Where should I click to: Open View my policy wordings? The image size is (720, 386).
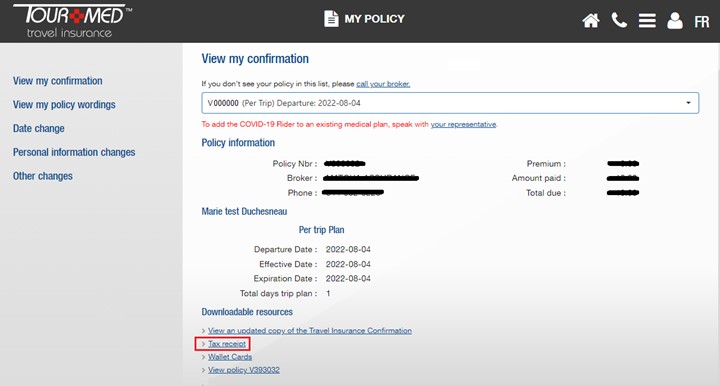click(x=64, y=105)
